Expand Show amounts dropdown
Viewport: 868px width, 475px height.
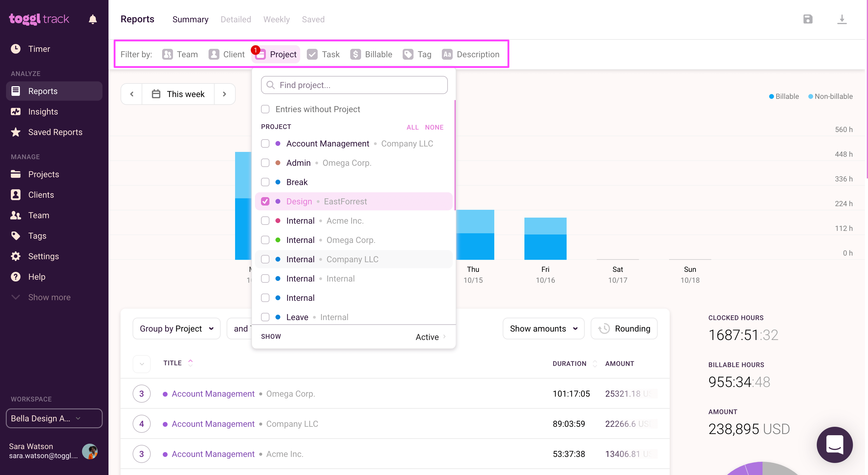click(543, 329)
